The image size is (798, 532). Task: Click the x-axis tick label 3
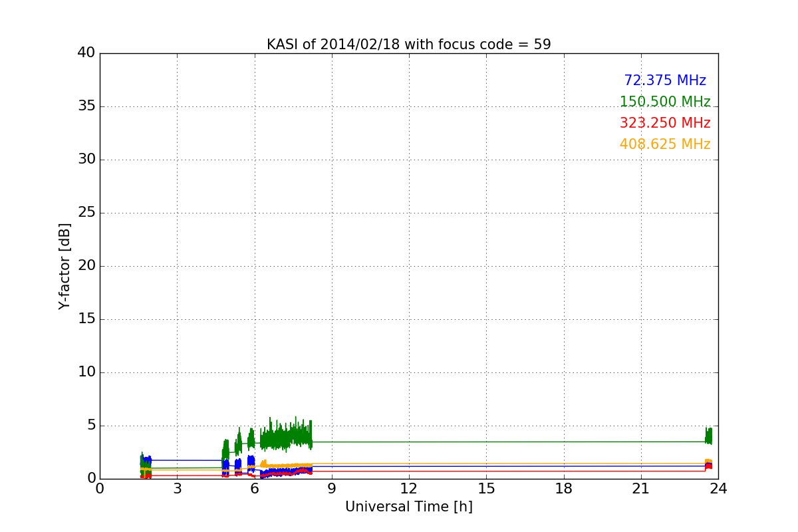(177, 489)
